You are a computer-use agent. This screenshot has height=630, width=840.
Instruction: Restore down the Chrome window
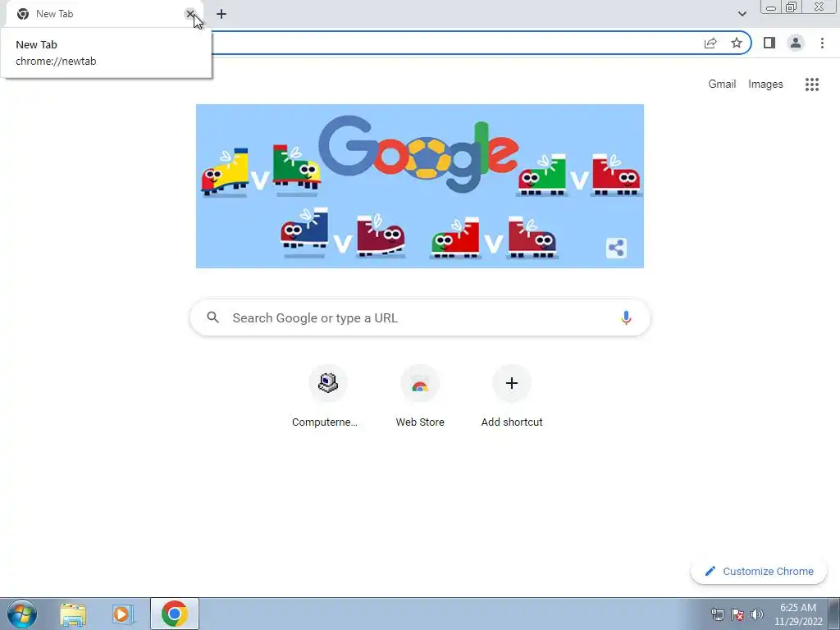[x=792, y=7]
